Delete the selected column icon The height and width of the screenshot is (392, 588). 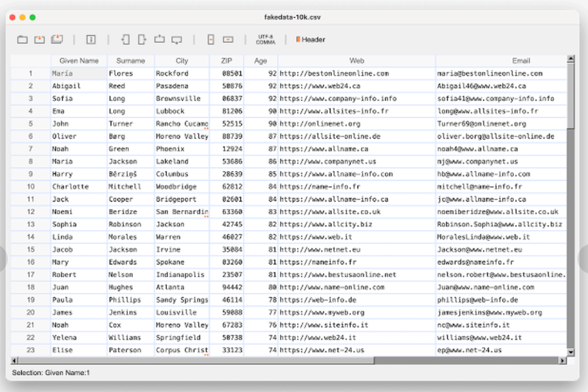(211, 39)
